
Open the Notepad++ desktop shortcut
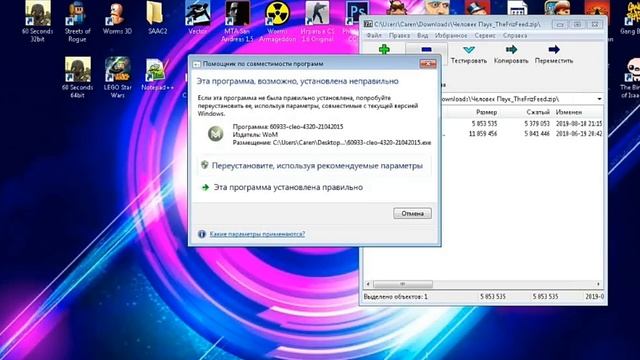click(158, 74)
